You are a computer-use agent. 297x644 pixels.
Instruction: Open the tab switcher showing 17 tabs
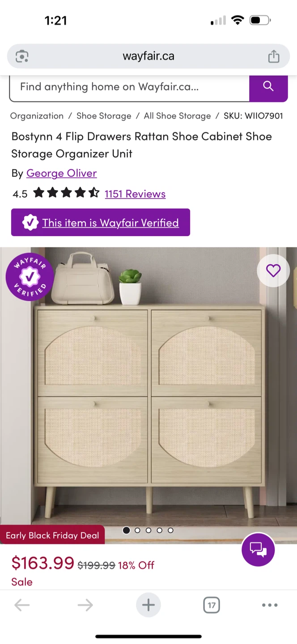212,605
